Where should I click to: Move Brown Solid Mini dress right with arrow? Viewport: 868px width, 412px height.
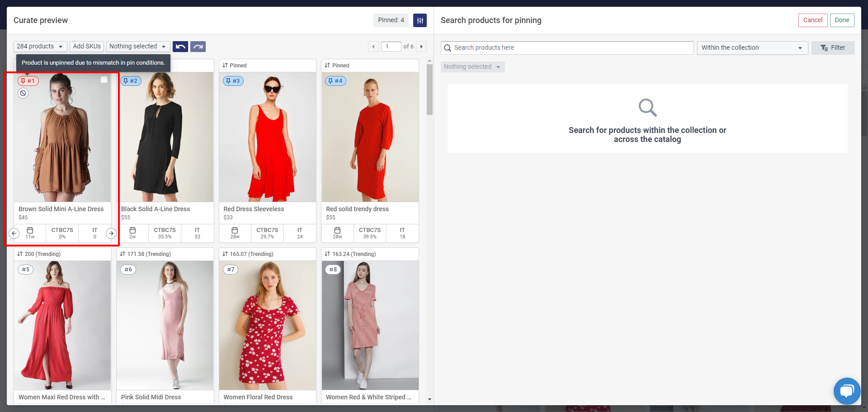point(111,233)
